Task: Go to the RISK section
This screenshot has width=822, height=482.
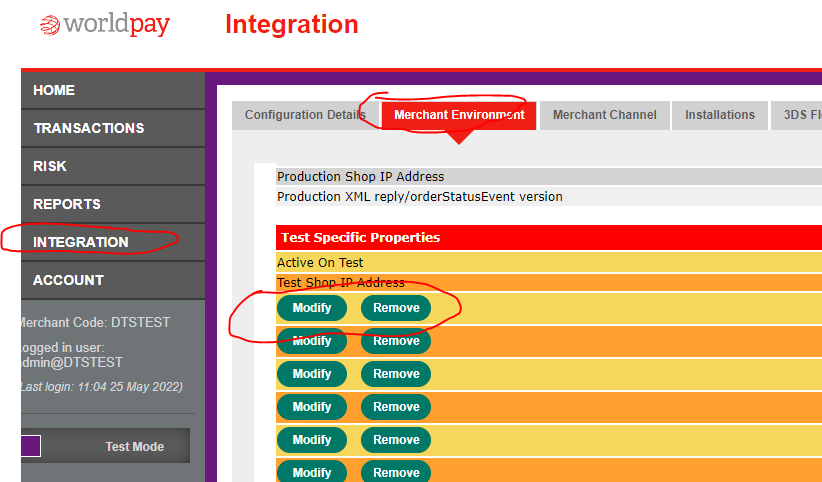Action: coord(113,166)
